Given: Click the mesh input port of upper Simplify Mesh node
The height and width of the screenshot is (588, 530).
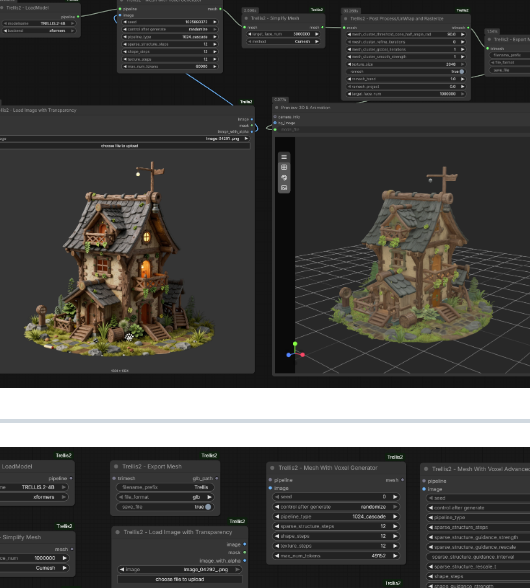Looking at the screenshot, I should pyautogui.click(x=245, y=27).
